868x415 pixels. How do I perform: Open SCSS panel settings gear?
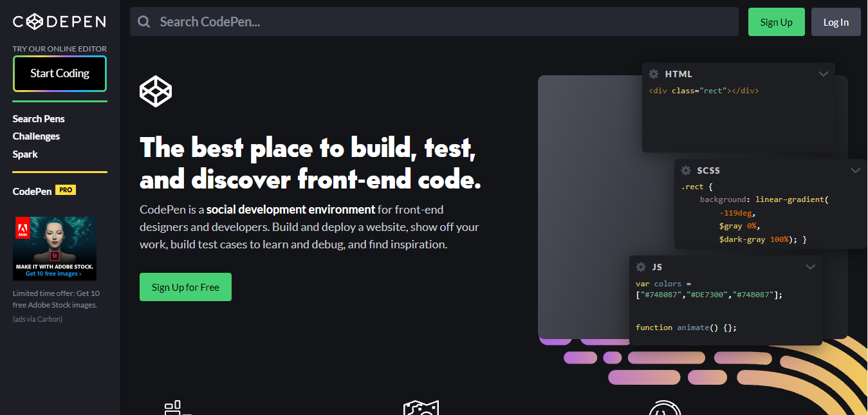point(686,171)
